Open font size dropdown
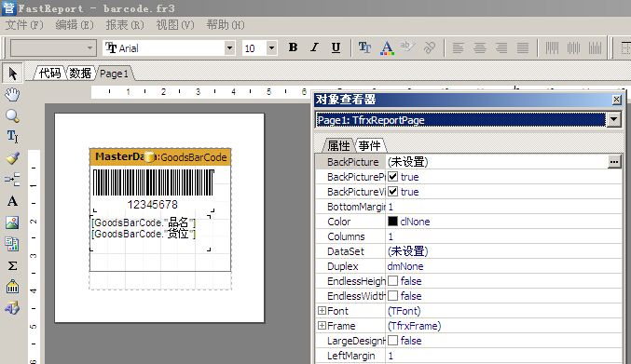 point(271,48)
